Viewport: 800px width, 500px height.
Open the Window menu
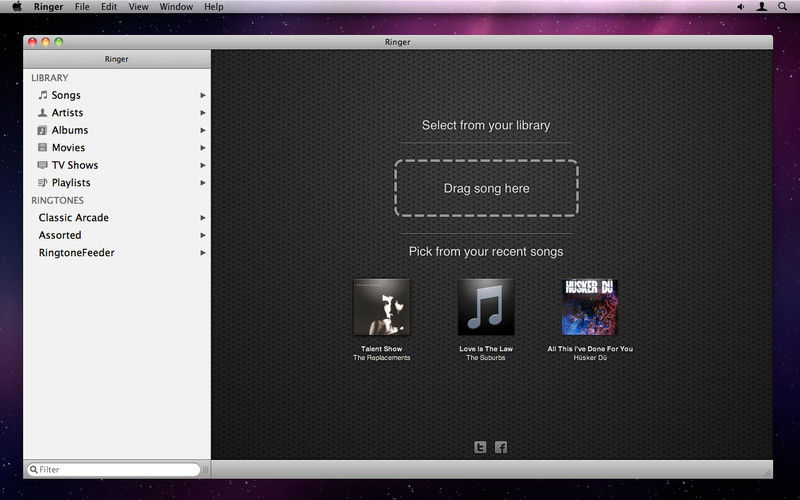[176, 7]
